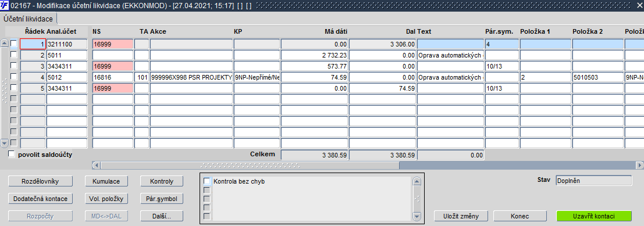
Task: Click the Konec button
Action: [520, 216]
